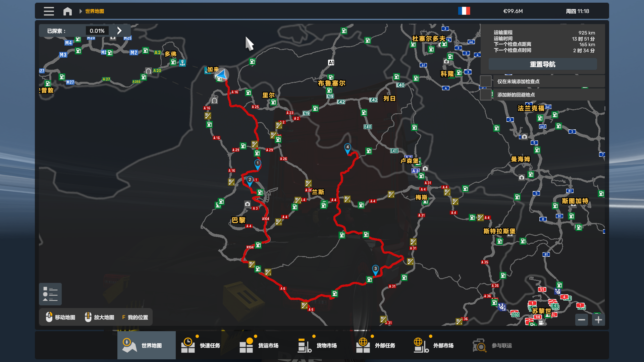Screen dimensions: 644x362
Task: Click breadcrumb arrow before 世界地图
Action: [80, 11]
